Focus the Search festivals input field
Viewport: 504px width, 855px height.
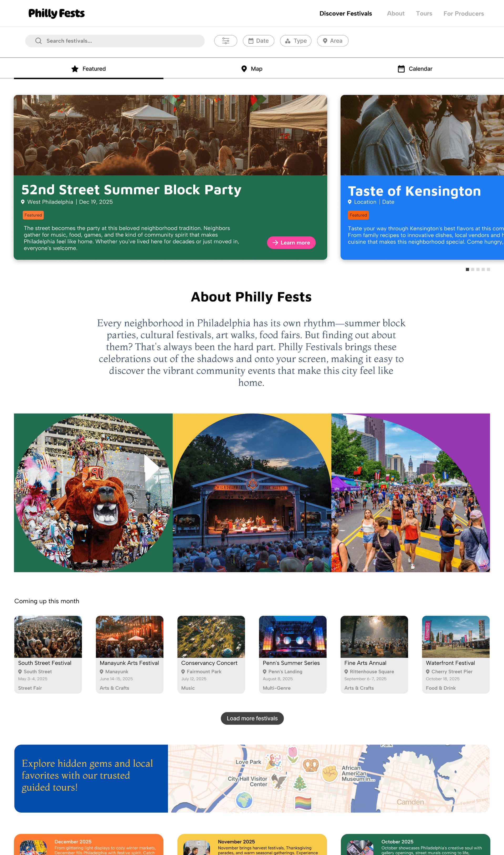click(x=115, y=41)
